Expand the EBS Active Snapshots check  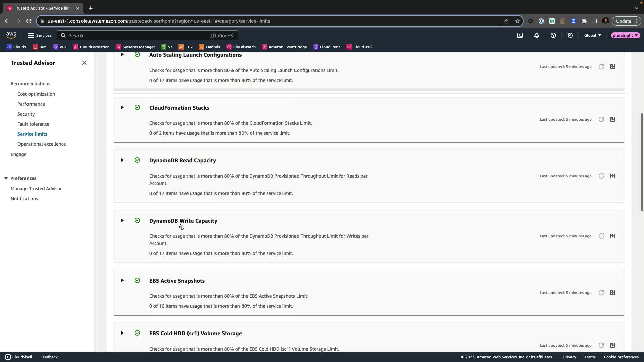pyautogui.click(x=122, y=280)
